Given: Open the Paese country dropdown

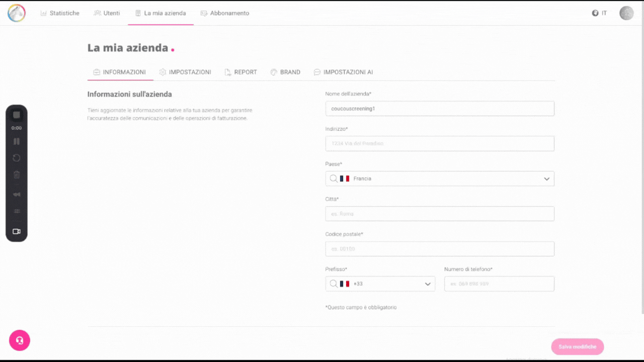Looking at the screenshot, I should [x=547, y=178].
